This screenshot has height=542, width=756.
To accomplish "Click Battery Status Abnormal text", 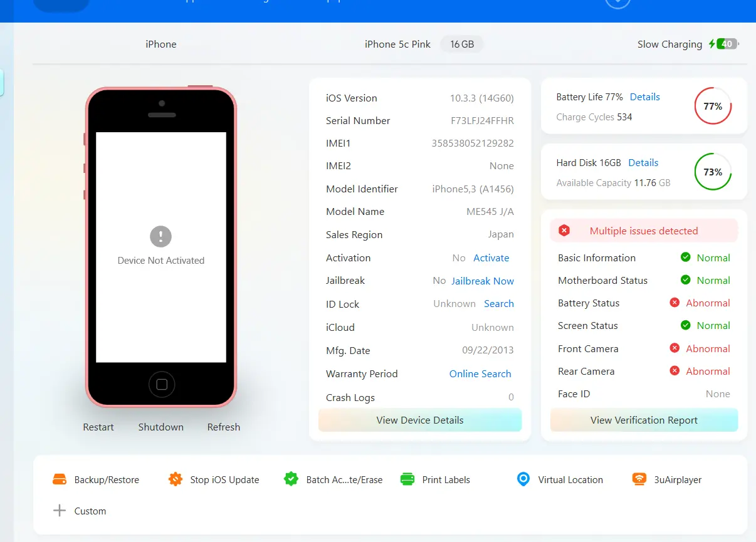I will click(708, 303).
